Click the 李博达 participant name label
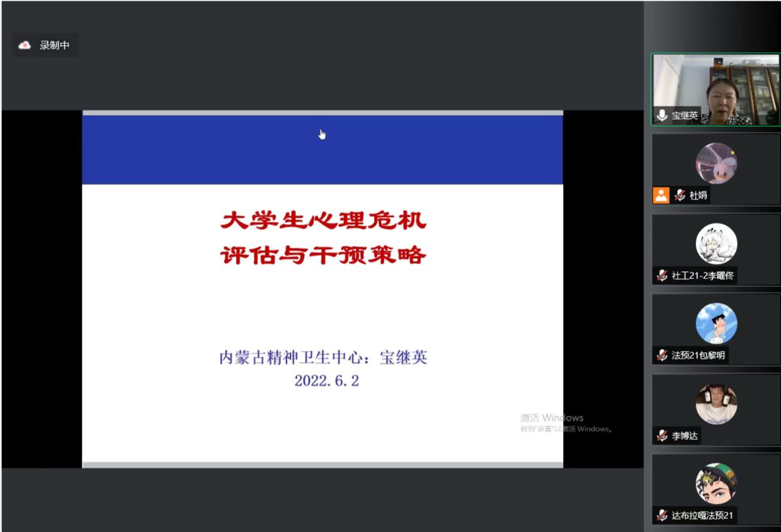Screen dimensions: 781x532 point(685,436)
